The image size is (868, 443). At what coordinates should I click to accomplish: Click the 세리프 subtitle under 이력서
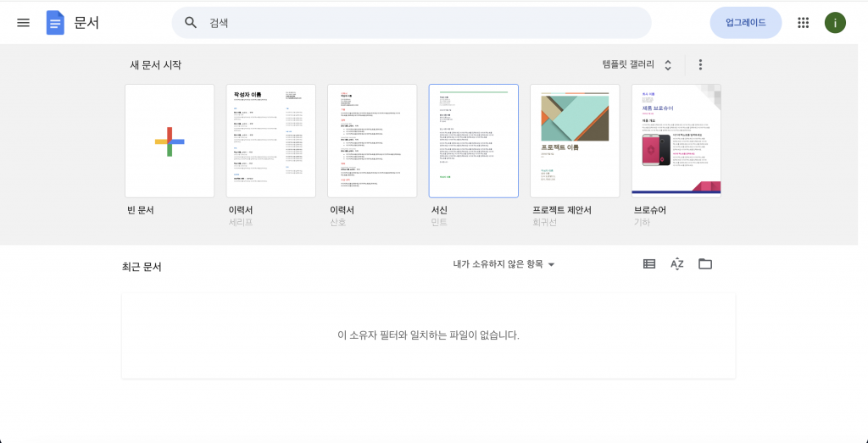click(x=241, y=222)
